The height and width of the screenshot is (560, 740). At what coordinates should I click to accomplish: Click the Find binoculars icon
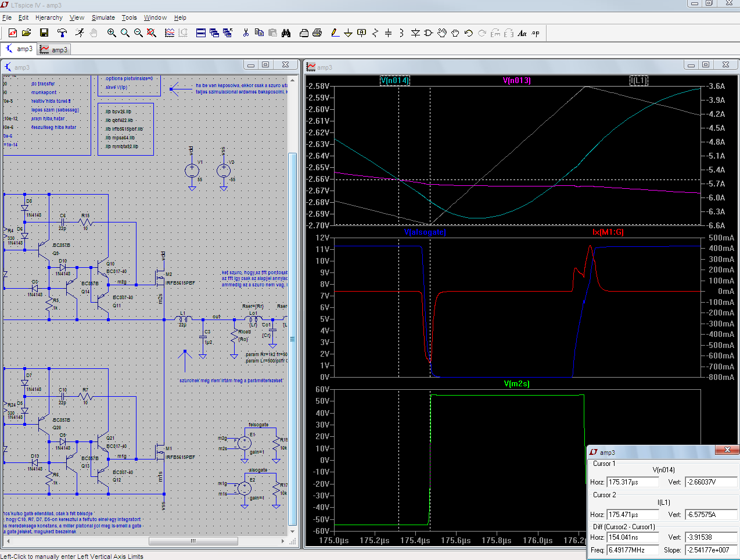click(286, 33)
